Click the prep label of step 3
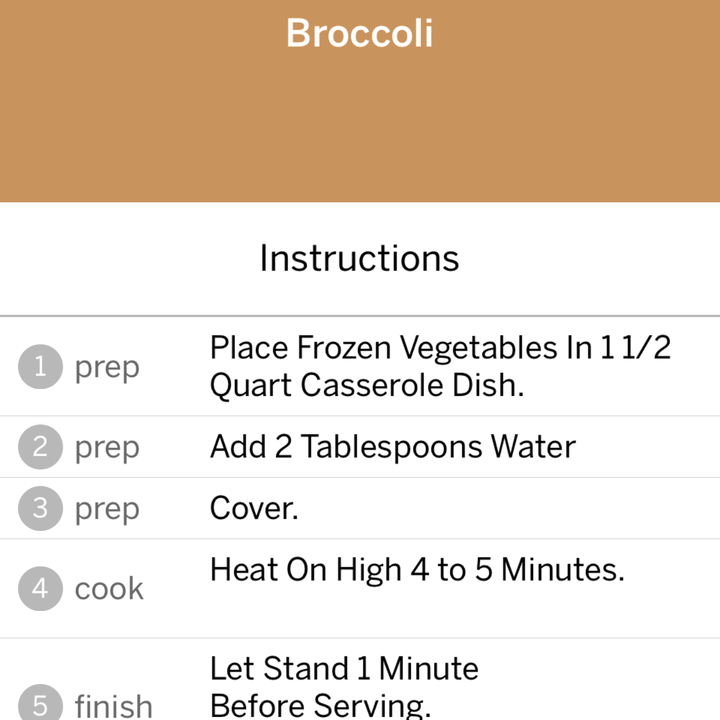This screenshot has width=720, height=720. (x=107, y=511)
